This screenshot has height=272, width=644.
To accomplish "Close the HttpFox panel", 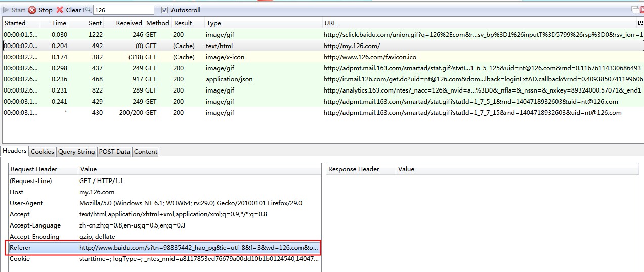I will pos(642,10).
